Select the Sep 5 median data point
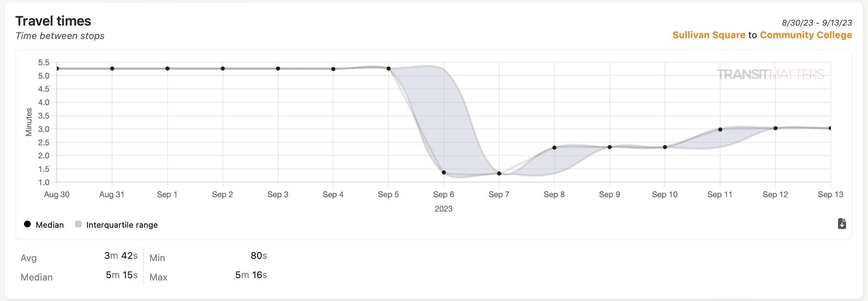The height and width of the screenshot is (301, 868). tap(389, 69)
